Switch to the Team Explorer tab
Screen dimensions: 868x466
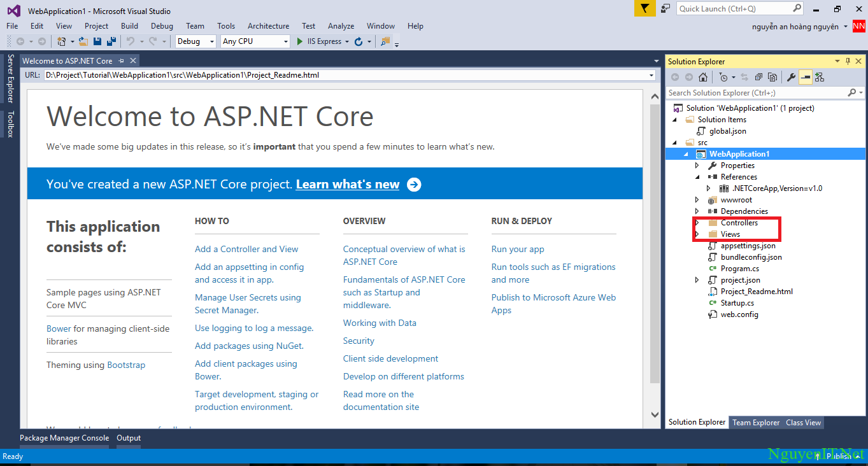pos(756,423)
